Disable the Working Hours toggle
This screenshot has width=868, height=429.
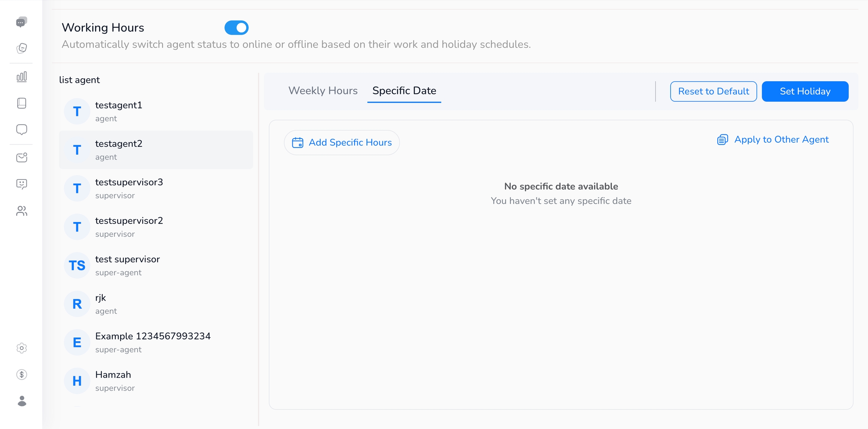coord(236,28)
